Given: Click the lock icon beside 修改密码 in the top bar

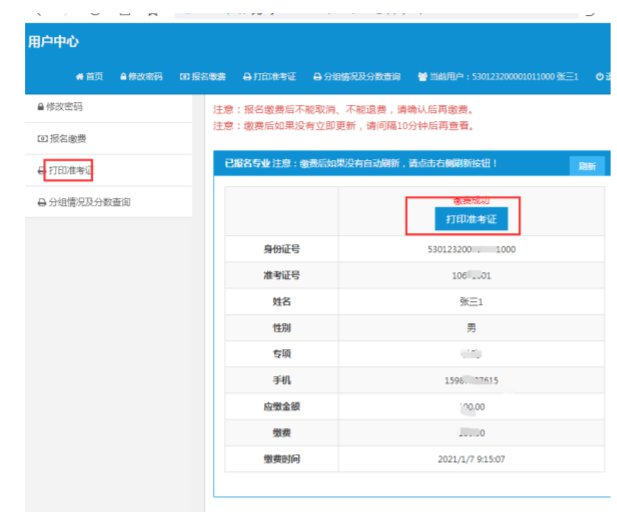Looking at the screenshot, I should point(123,77).
